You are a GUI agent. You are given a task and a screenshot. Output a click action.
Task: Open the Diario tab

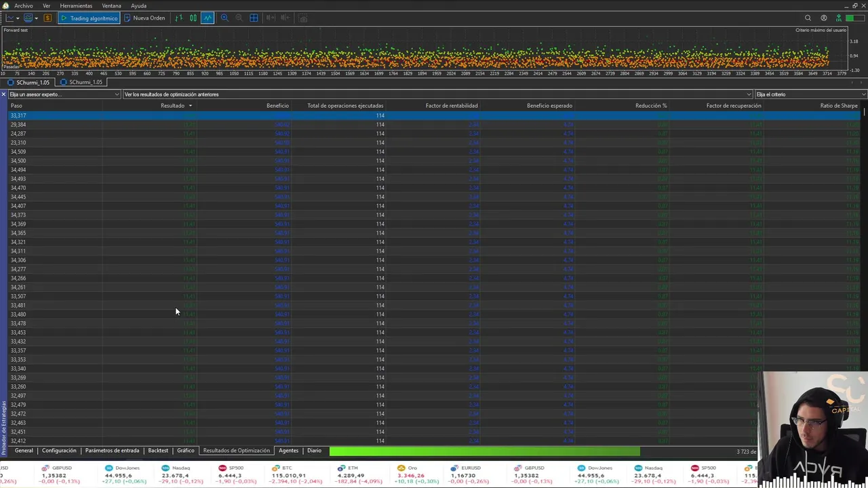point(314,451)
